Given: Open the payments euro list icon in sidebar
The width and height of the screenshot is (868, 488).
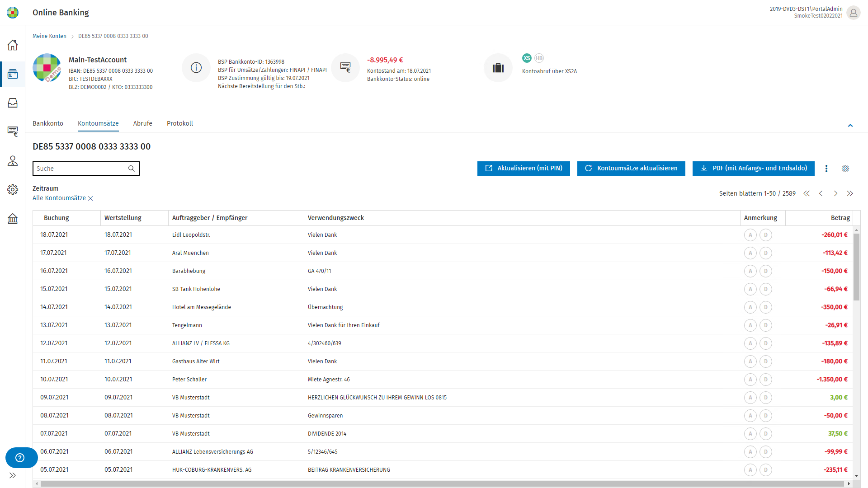Looking at the screenshot, I should click(13, 131).
